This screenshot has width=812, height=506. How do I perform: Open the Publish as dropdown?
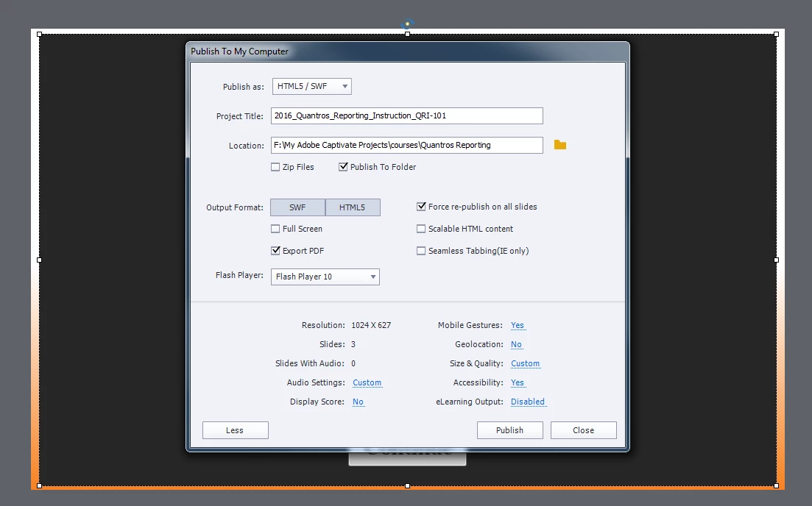pyautogui.click(x=311, y=86)
